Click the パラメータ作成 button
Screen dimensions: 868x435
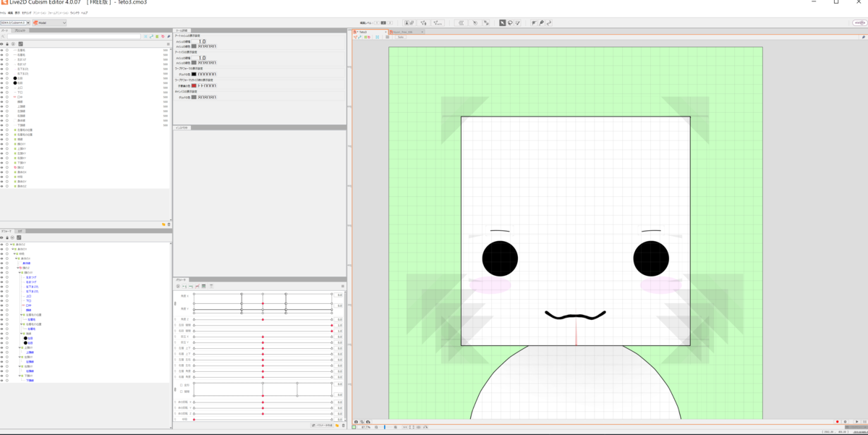click(x=322, y=426)
